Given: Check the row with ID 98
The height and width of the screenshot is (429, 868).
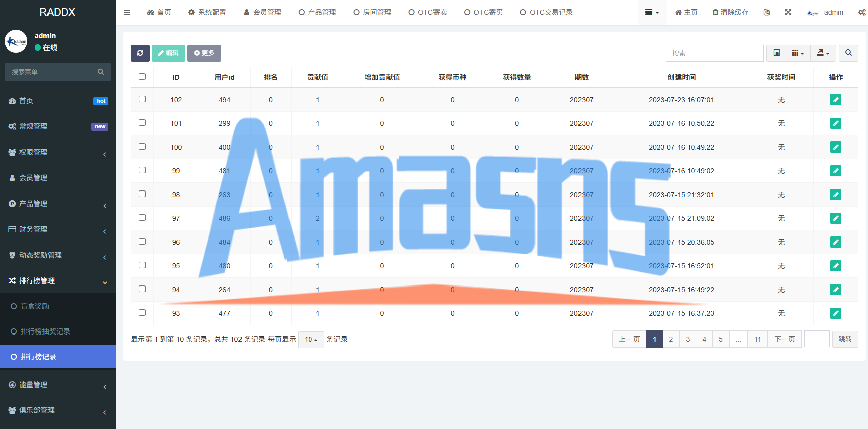Looking at the screenshot, I should click(142, 194).
